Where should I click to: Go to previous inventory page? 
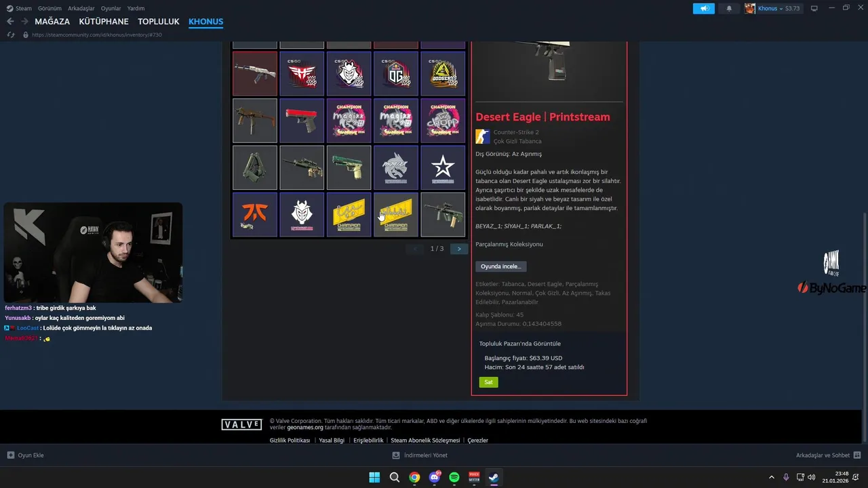[x=415, y=249]
